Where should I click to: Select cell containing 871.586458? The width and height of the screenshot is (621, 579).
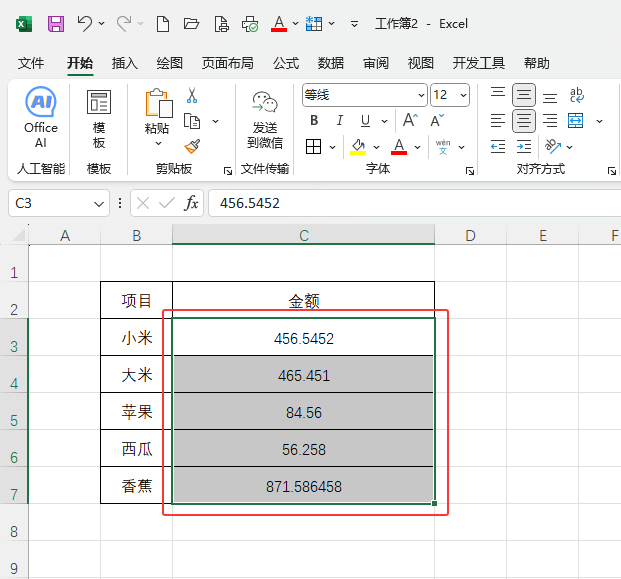(303, 486)
